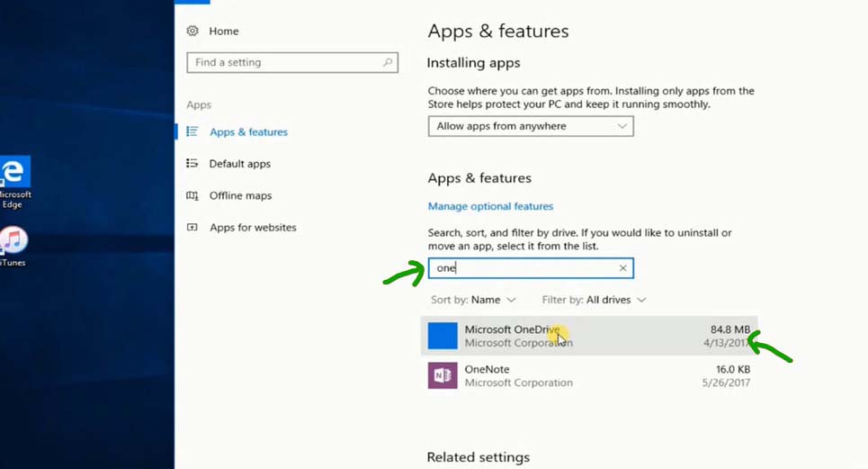
Task: Click the Apps & features list icon
Action: tap(192, 131)
